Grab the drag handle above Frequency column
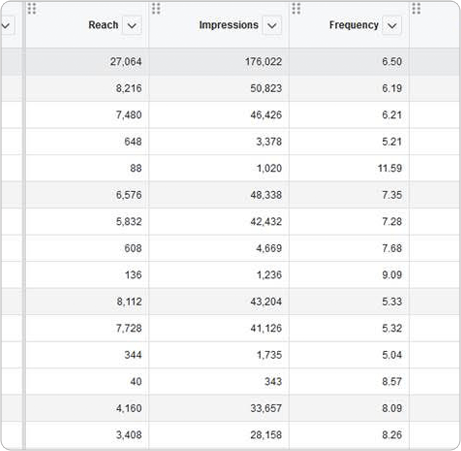This screenshot has width=461, height=451. 296,9
